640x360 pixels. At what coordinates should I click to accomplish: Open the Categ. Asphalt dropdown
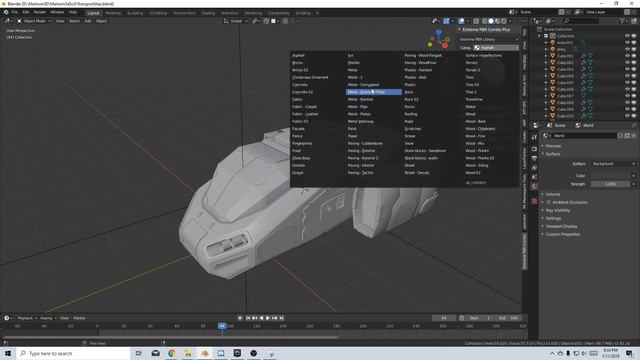(x=496, y=48)
